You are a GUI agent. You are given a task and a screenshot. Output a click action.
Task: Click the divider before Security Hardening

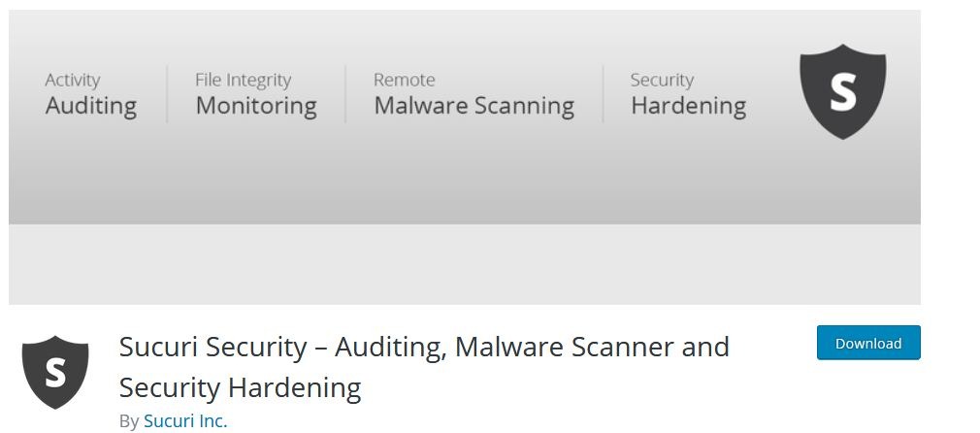604,94
